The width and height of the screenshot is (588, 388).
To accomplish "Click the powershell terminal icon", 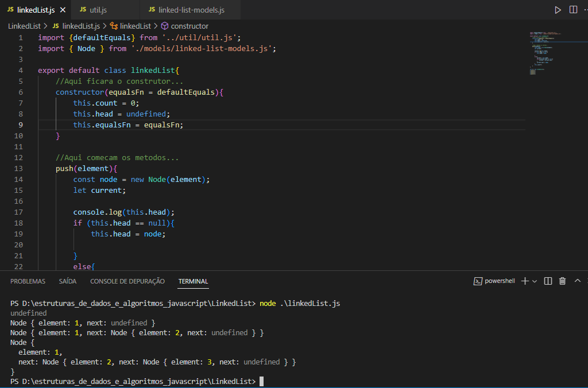I will pyautogui.click(x=478, y=281).
